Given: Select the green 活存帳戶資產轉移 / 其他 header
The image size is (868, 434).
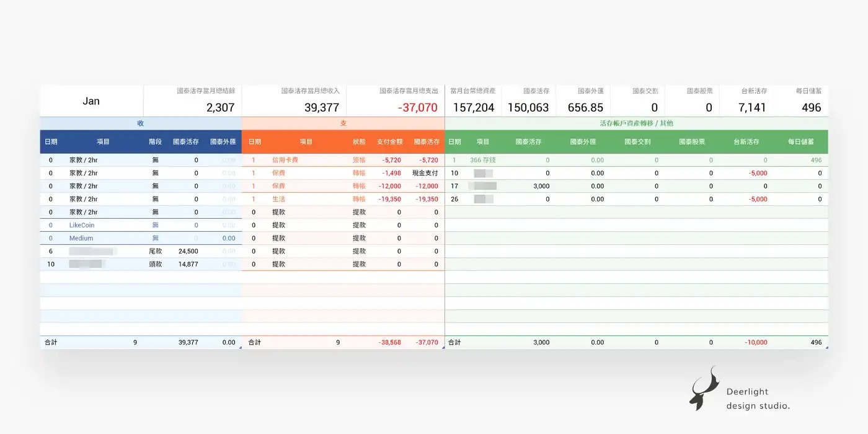Looking at the screenshot, I should click(x=636, y=123).
